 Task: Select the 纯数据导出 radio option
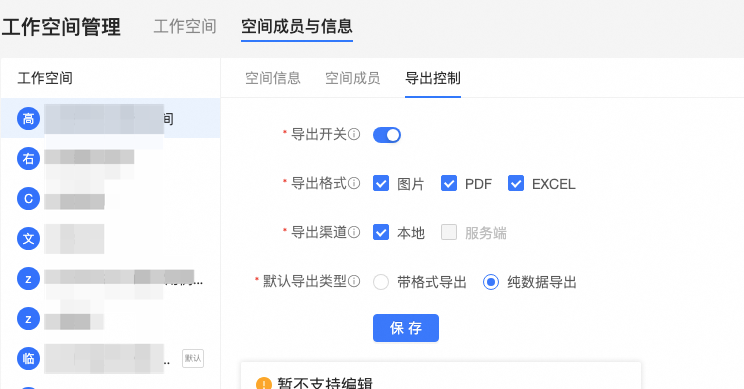point(491,282)
